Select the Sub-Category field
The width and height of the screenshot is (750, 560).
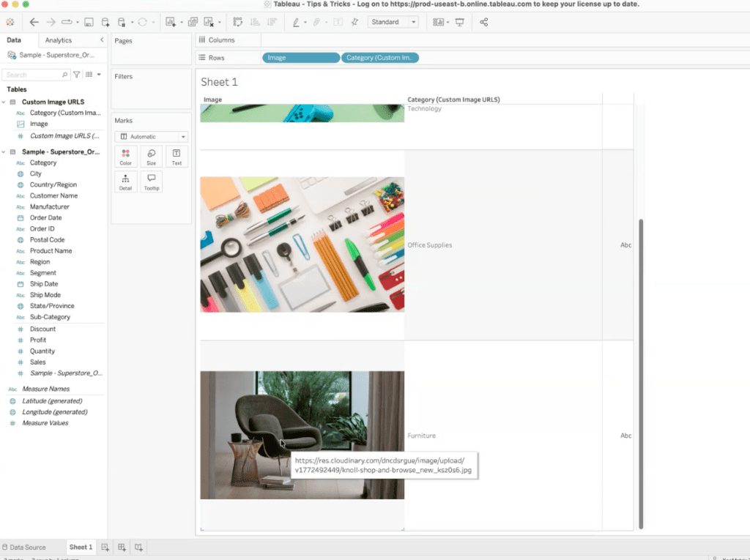50,317
